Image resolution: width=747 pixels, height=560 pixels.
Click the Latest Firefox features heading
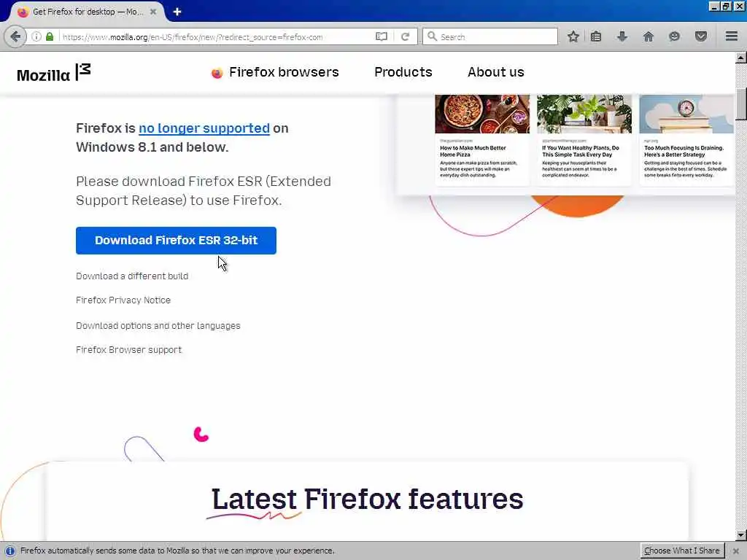click(x=368, y=499)
